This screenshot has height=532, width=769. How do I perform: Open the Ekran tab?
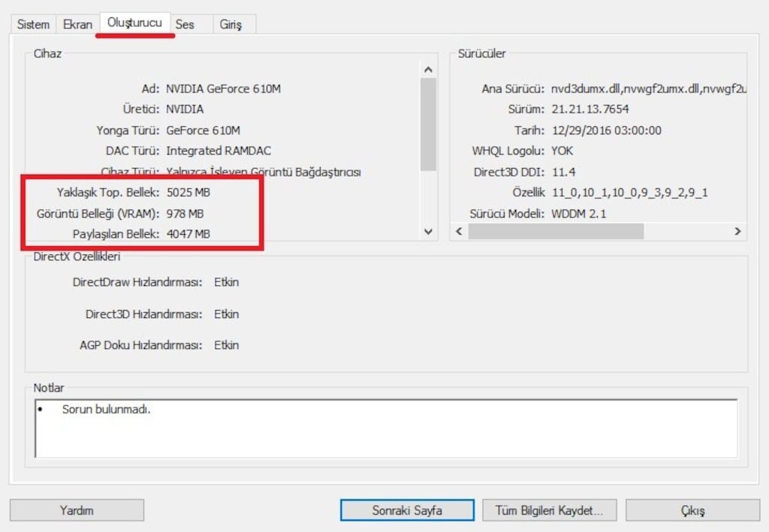point(77,24)
